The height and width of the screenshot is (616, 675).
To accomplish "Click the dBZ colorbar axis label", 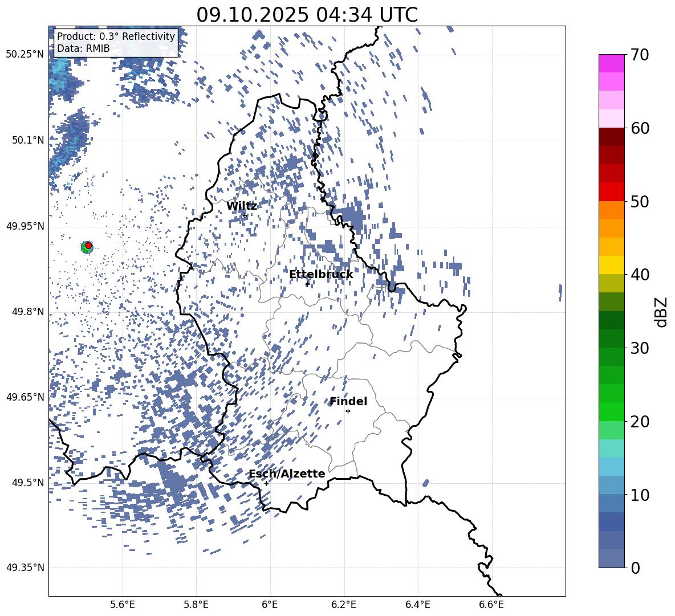I will coord(662,312).
